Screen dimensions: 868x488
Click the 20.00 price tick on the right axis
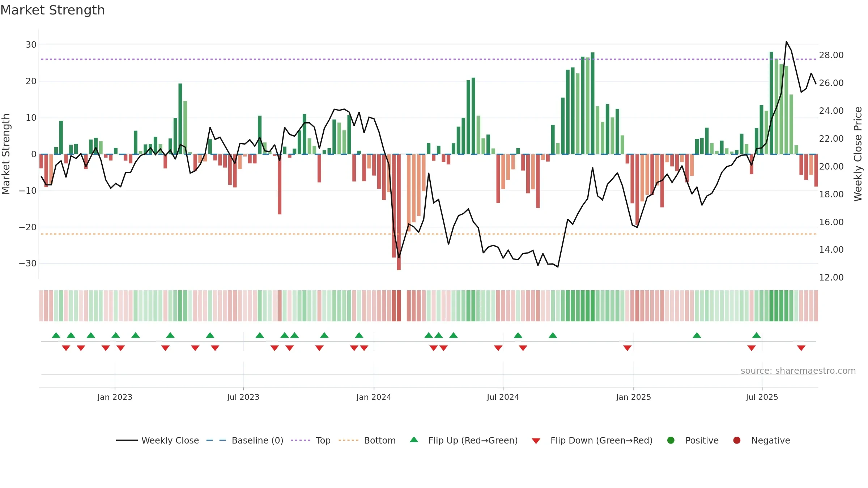pyautogui.click(x=831, y=167)
